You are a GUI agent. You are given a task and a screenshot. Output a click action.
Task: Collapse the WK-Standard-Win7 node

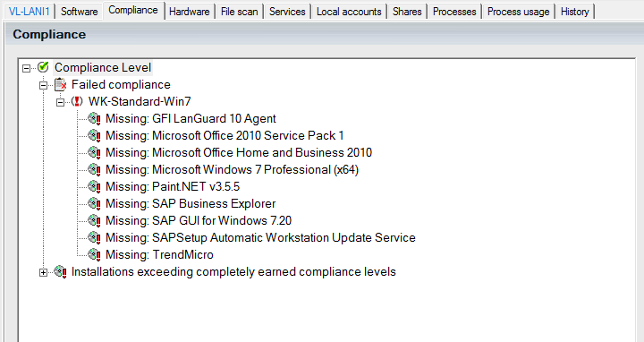tap(61, 102)
